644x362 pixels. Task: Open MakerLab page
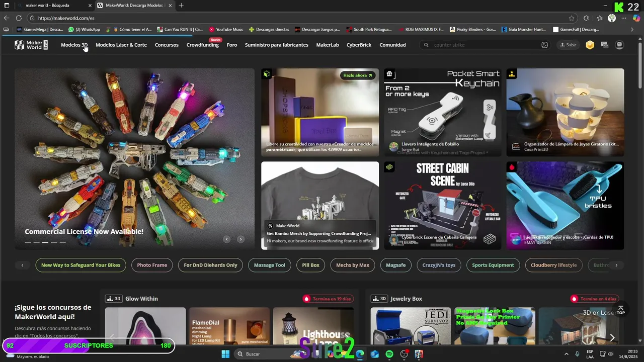pyautogui.click(x=328, y=45)
